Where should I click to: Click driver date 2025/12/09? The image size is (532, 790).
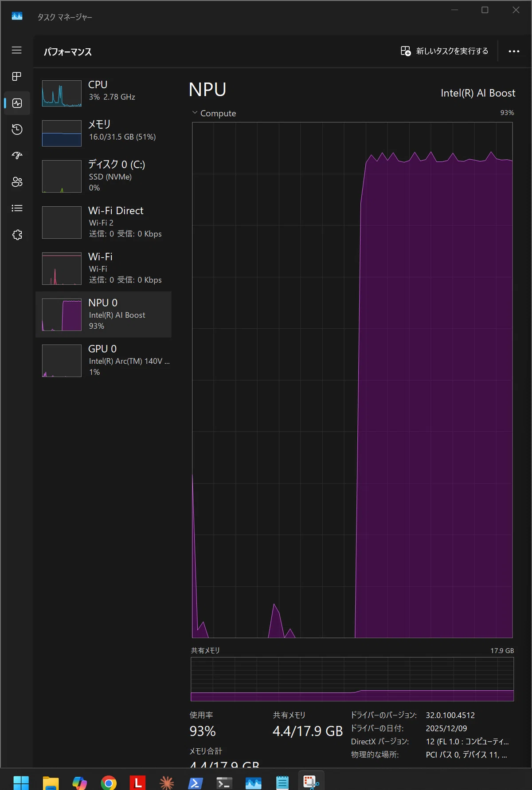[446, 728]
